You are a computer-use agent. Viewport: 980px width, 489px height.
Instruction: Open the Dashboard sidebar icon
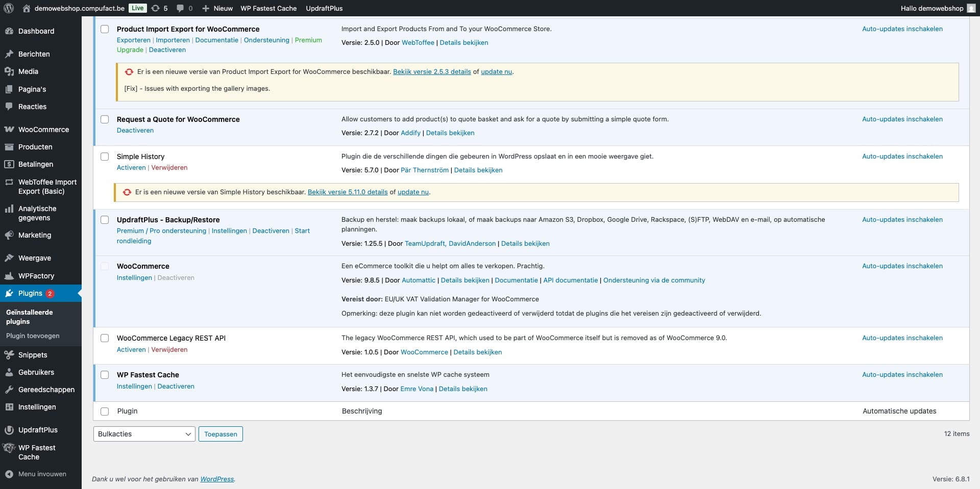click(x=9, y=31)
